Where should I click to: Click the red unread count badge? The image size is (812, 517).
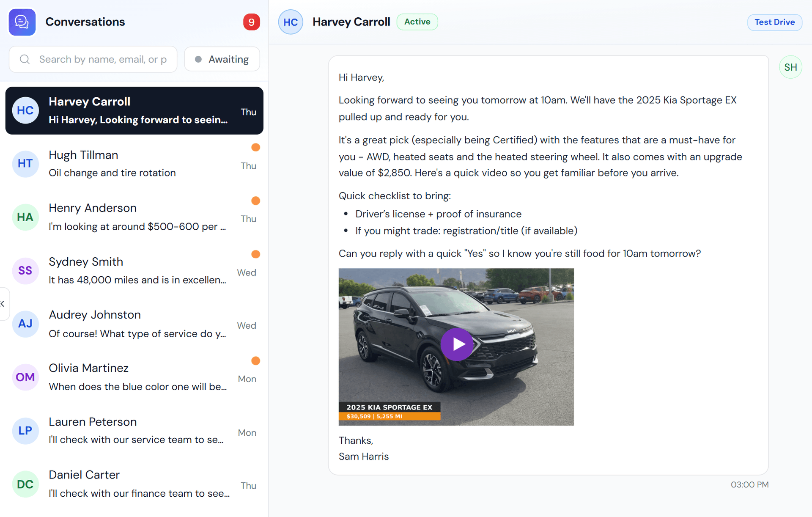(251, 22)
